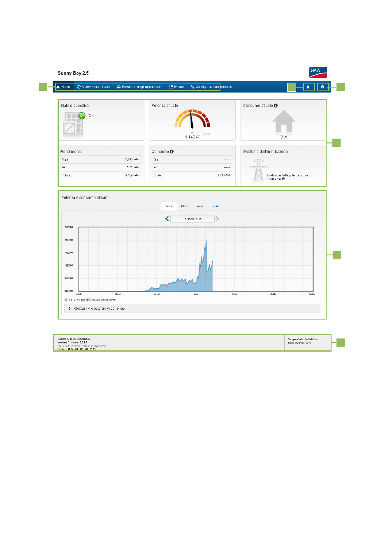Click the 1.149 W power reading
392x556 pixels.
coord(192,137)
